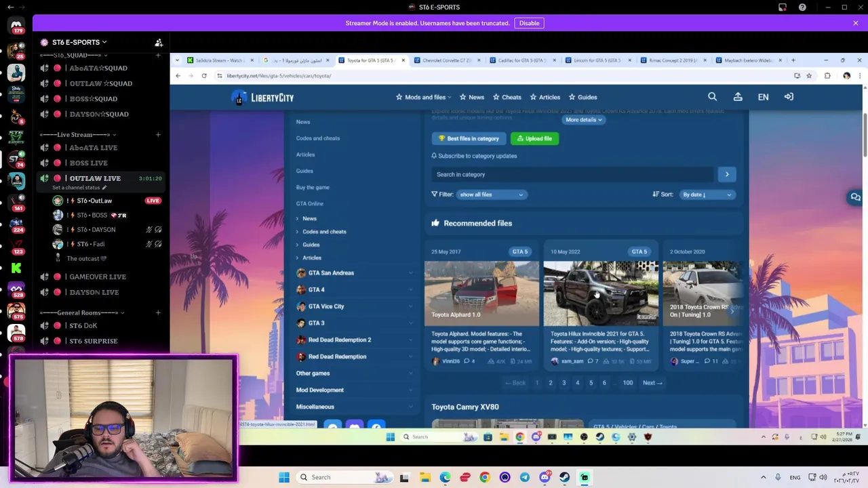The width and height of the screenshot is (868, 488).
Task: Click the Search in category field
Action: 574,174
